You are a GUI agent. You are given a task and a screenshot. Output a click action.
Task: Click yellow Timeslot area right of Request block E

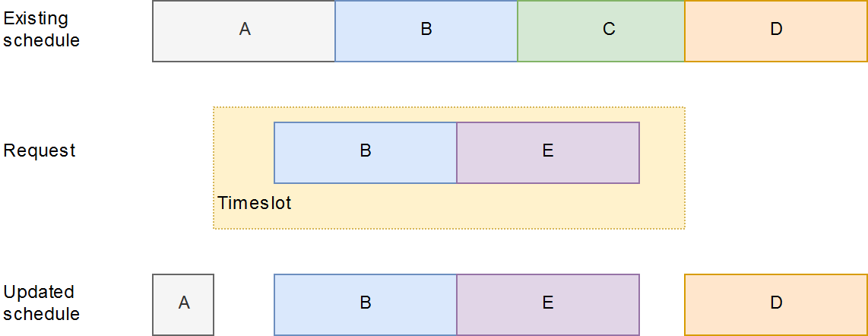tap(662, 153)
